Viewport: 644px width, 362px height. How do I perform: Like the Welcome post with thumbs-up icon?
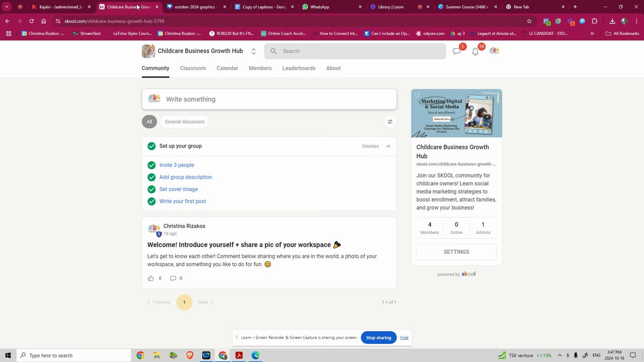coord(150,279)
